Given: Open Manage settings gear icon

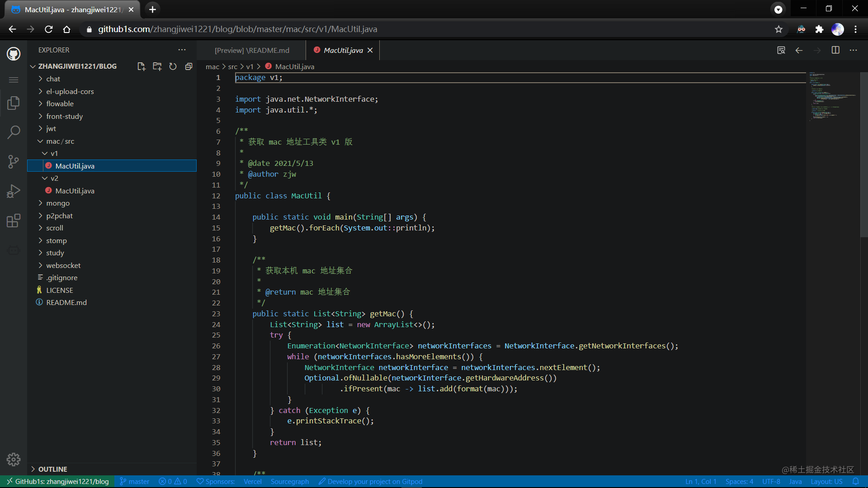Looking at the screenshot, I should coord(14,460).
